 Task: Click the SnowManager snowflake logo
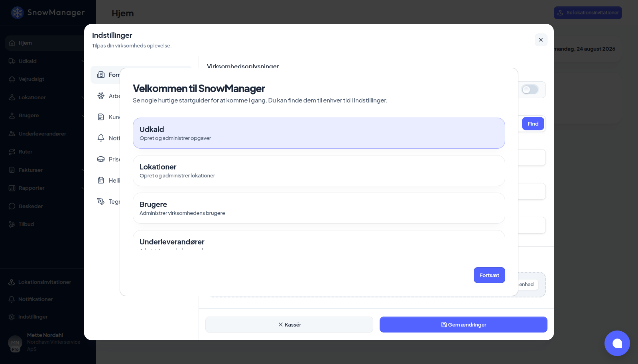point(18,13)
